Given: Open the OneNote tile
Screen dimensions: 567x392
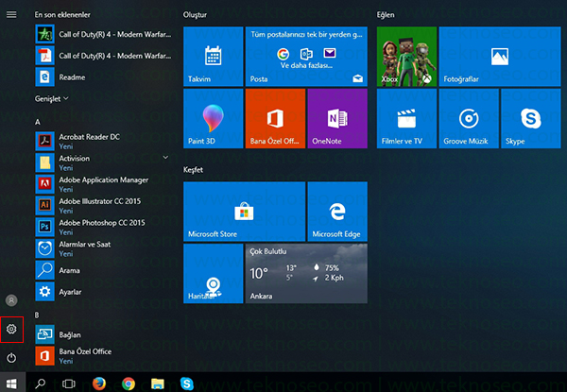Looking at the screenshot, I should point(337,118).
